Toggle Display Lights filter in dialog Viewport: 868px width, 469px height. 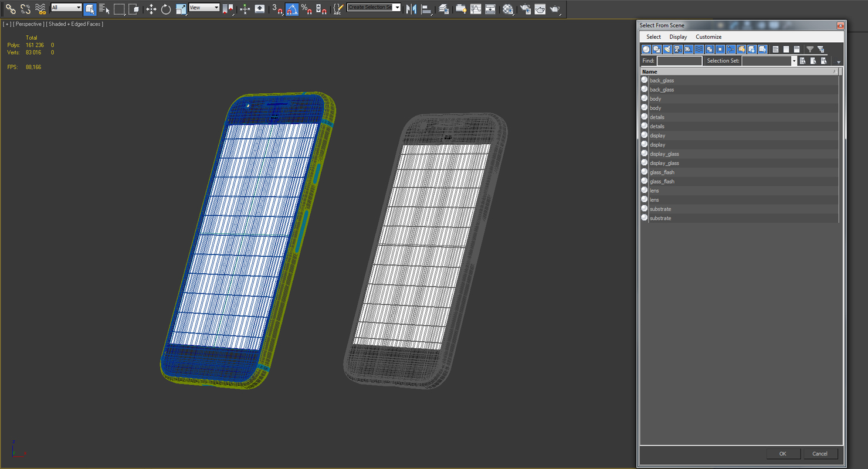click(x=667, y=49)
